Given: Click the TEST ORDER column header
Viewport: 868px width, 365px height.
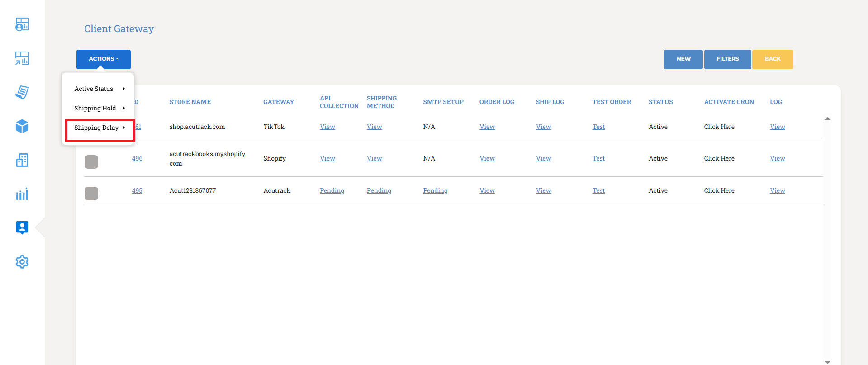Looking at the screenshot, I should pos(612,102).
